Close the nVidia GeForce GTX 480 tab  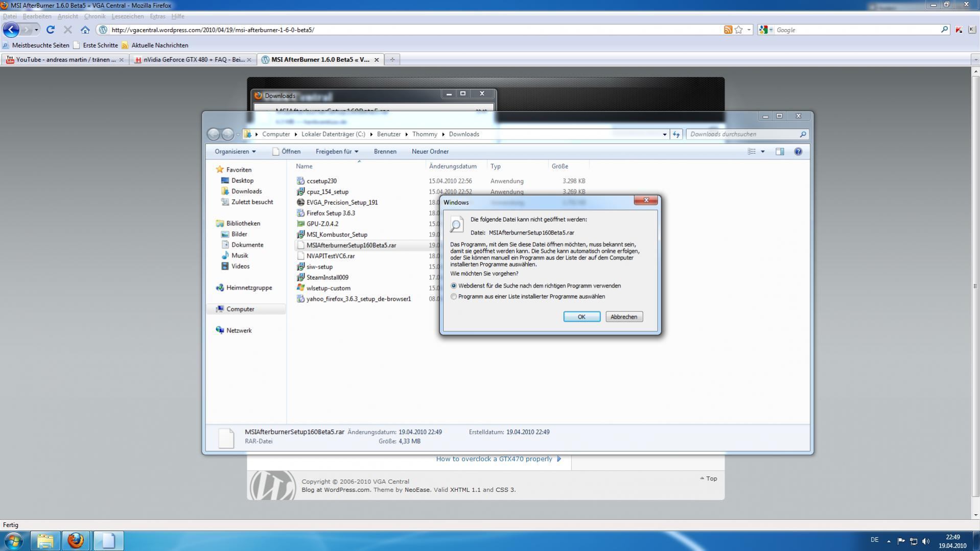click(x=249, y=60)
